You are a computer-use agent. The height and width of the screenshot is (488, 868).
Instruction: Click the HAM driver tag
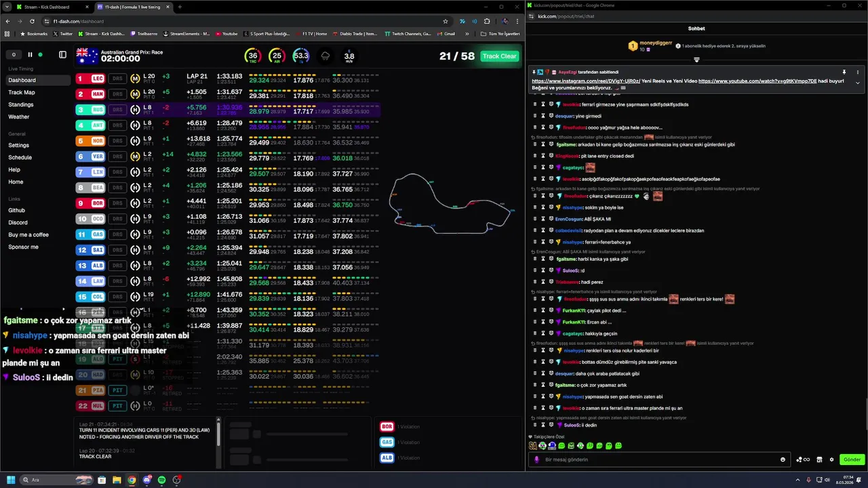click(90, 94)
